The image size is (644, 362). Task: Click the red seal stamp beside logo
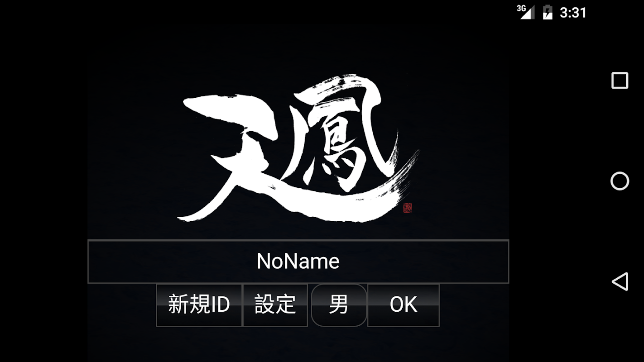(408, 208)
